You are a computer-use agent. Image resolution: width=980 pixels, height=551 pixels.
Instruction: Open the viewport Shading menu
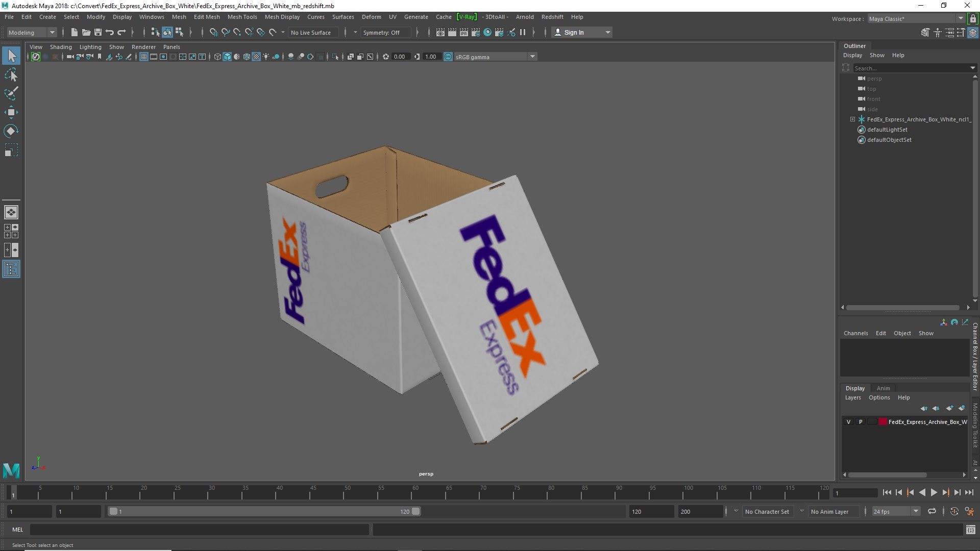point(61,47)
